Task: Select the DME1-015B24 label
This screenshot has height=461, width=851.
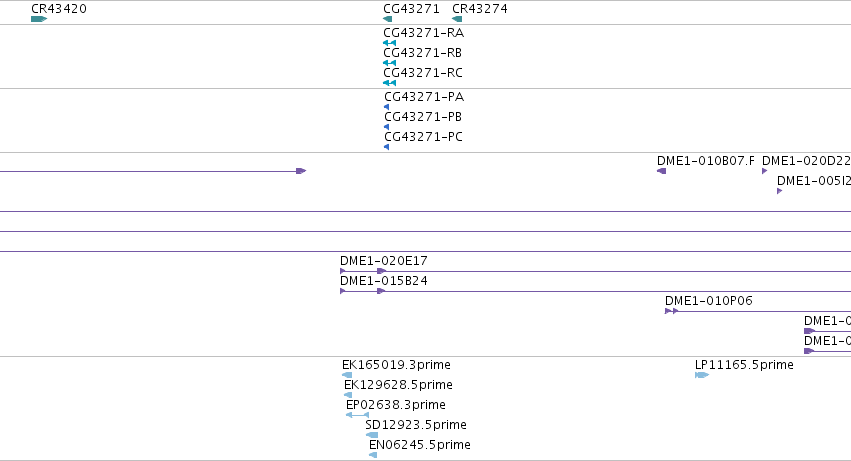Action: pos(384,281)
